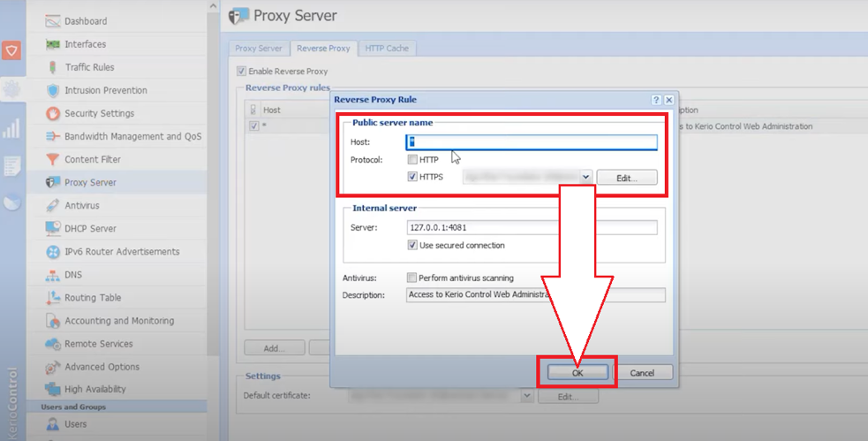The image size is (868, 441).
Task: Open the HTTPS certificate dropdown
Action: (x=585, y=178)
